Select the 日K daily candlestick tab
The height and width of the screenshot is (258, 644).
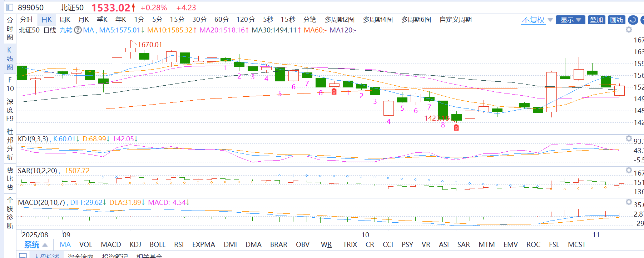(46, 20)
